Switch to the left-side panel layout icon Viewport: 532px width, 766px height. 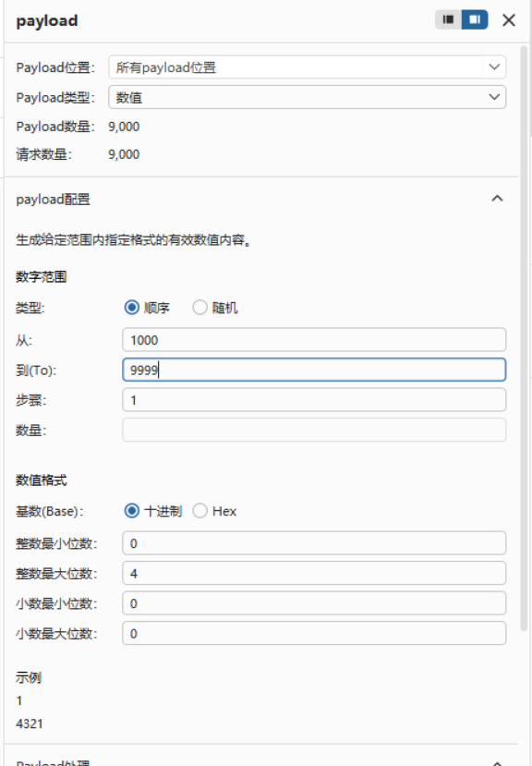tap(448, 19)
